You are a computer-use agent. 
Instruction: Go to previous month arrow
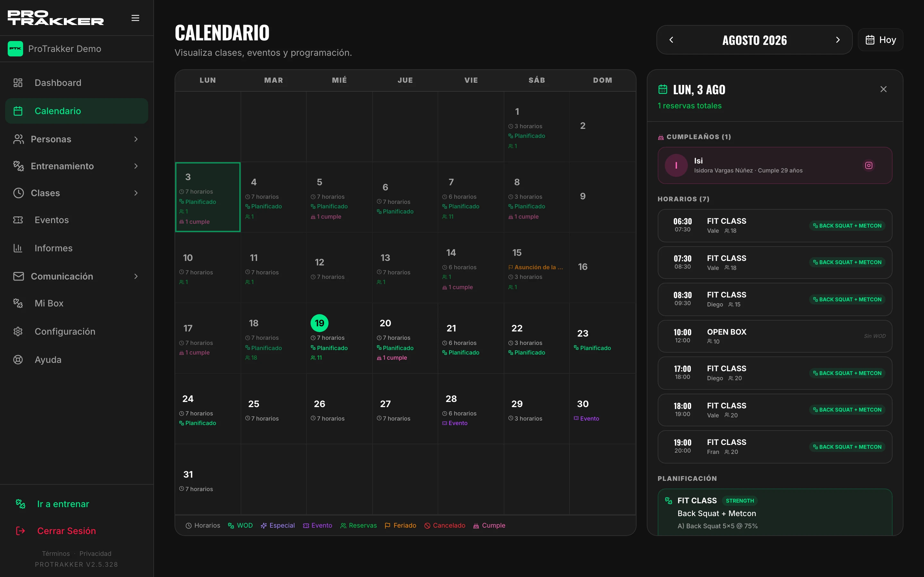(671, 40)
